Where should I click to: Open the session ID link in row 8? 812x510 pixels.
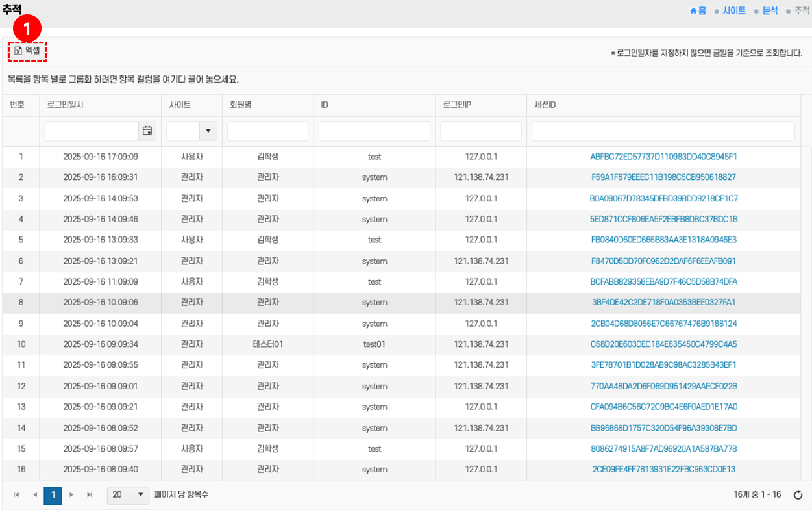click(x=663, y=302)
